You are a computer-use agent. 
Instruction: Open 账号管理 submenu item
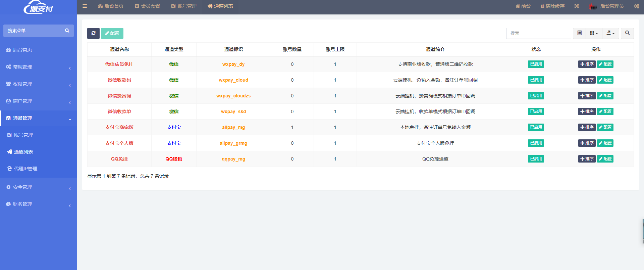(39, 135)
